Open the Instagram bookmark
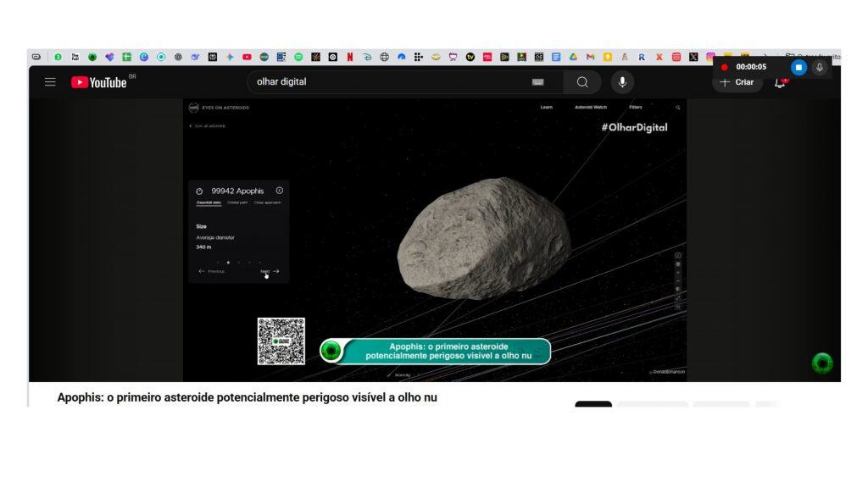The height and width of the screenshot is (488, 868). tap(710, 57)
